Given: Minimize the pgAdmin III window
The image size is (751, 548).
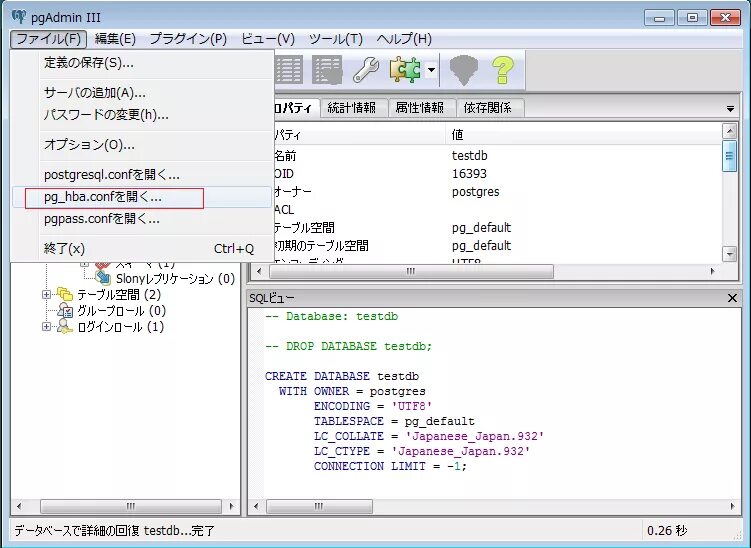Looking at the screenshot, I should pyautogui.click(x=659, y=18).
